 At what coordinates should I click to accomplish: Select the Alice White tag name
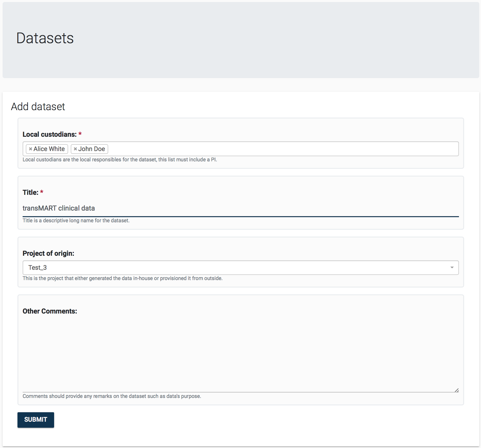49,149
